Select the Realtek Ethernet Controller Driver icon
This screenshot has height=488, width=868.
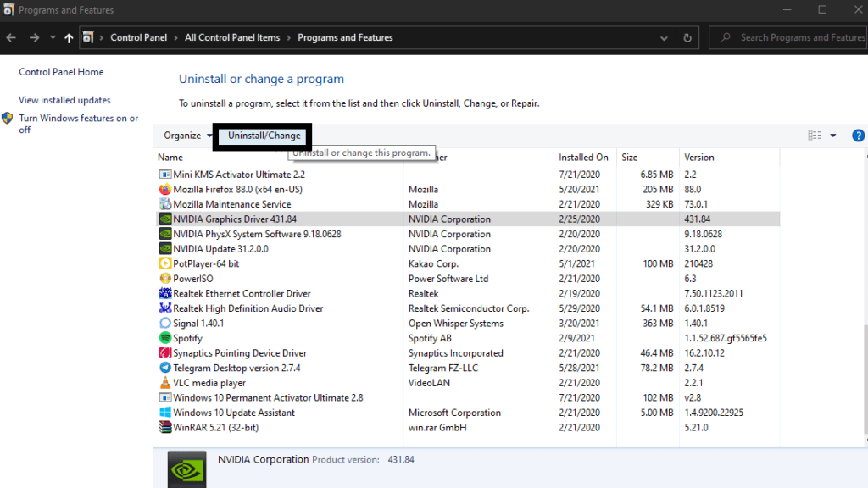click(x=165, y=294)
